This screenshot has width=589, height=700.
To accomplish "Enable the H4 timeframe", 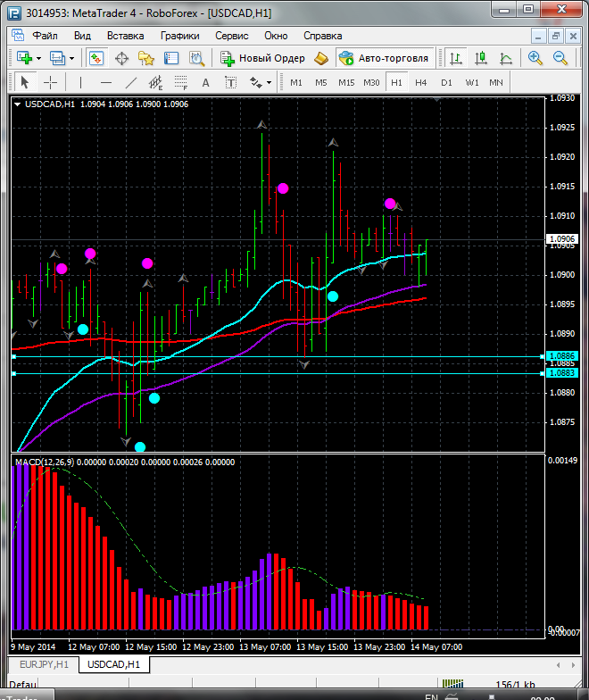I will coord(421,82).
